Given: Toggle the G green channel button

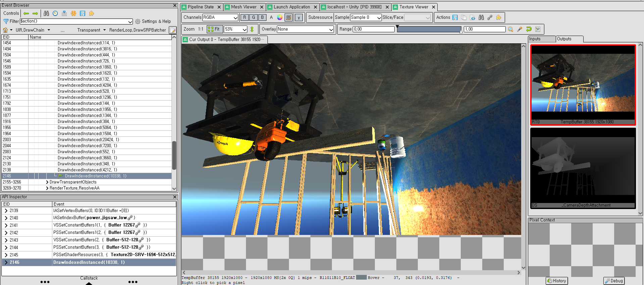Looking at the screenshot, I should coord(253,17).
